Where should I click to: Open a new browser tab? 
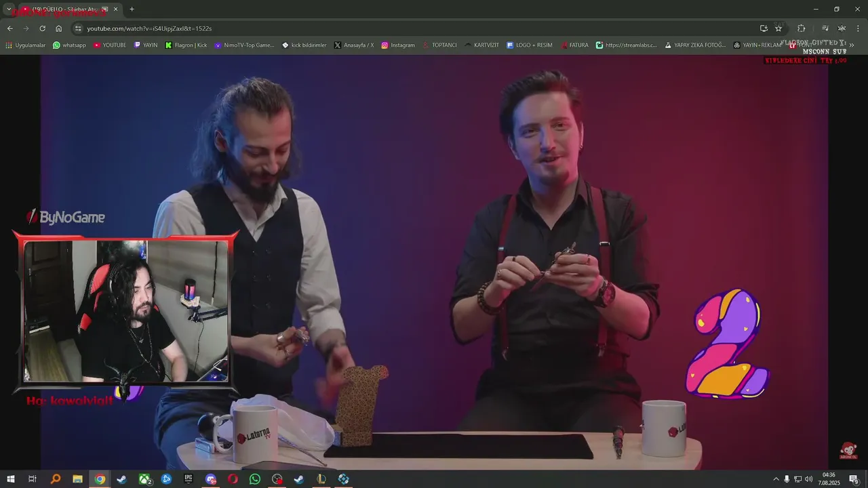coord(132,9)
